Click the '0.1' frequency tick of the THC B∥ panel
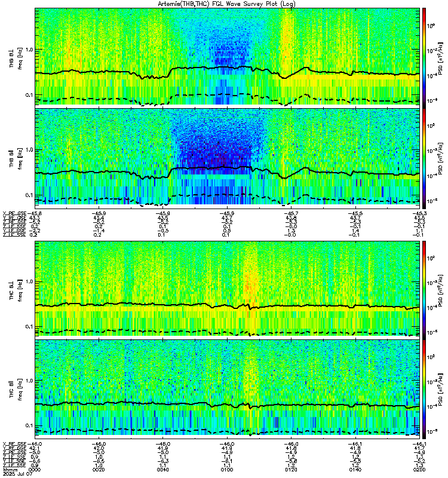The height and width of the screenshot is (478, 448). point(29,425)
